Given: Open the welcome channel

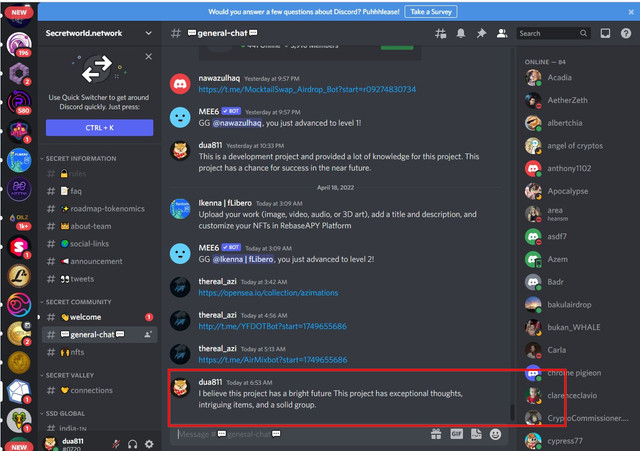Looking at the screenshot, I should (99, 317).
